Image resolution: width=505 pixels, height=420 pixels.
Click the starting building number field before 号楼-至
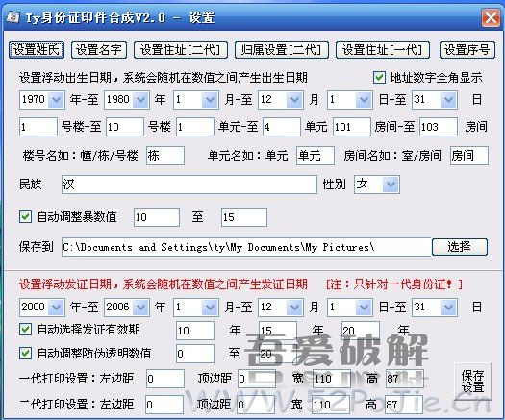pyautogui.click(x=38, y=127)
